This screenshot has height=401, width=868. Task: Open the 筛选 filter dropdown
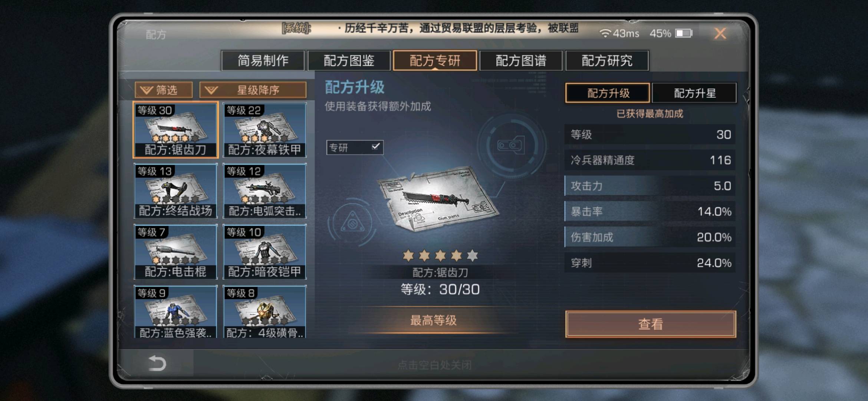tap(164, 90)
